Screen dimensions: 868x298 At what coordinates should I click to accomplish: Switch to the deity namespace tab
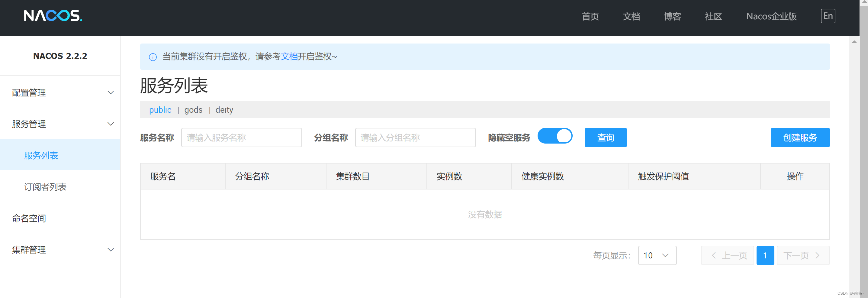(224, 109)
